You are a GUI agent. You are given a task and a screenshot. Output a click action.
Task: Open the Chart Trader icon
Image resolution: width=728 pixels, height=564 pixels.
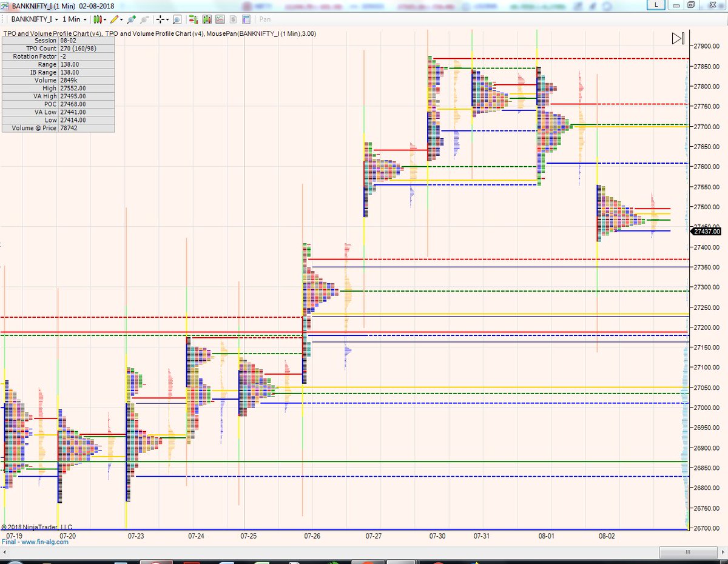coord(192,19)
